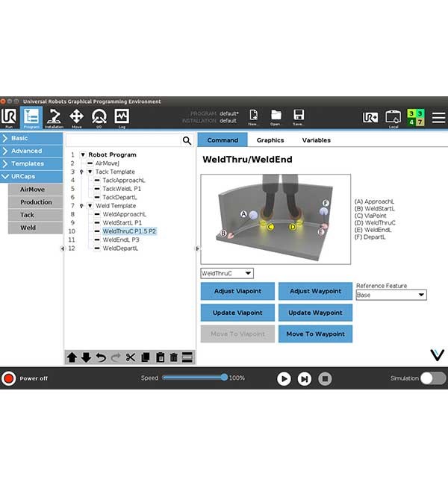Click the Vectis V logo icon
The width and height of the screenshot is (448, 485).
click(x=437, y=355)
